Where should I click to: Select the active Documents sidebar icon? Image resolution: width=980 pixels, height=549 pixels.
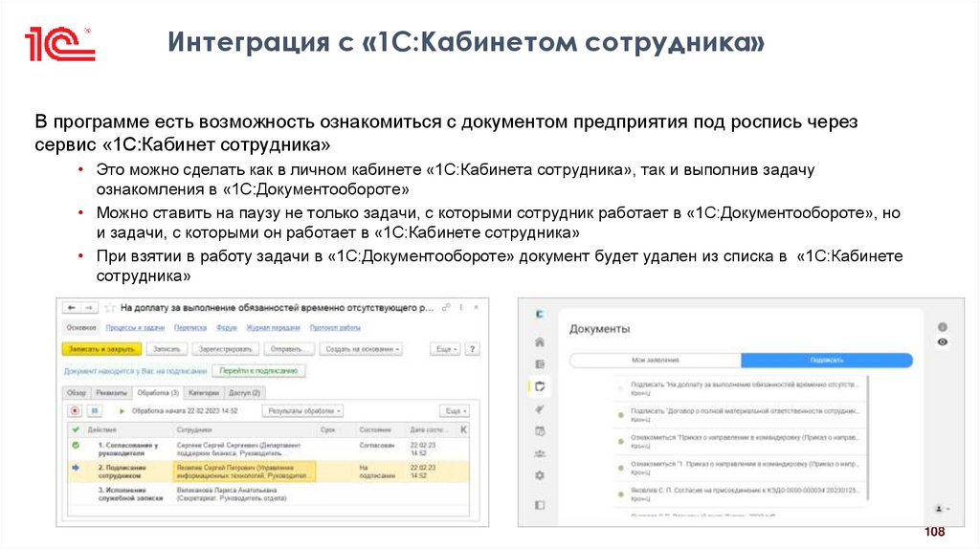coord(540,386)
